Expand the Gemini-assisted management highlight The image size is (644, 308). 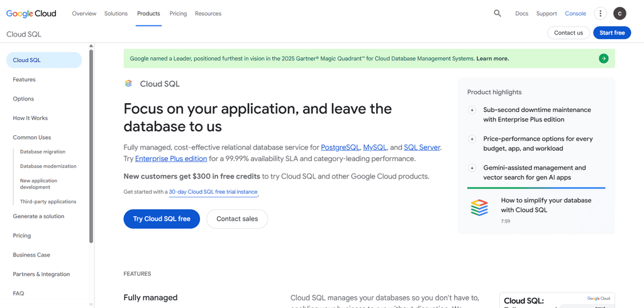pos(472,168)
